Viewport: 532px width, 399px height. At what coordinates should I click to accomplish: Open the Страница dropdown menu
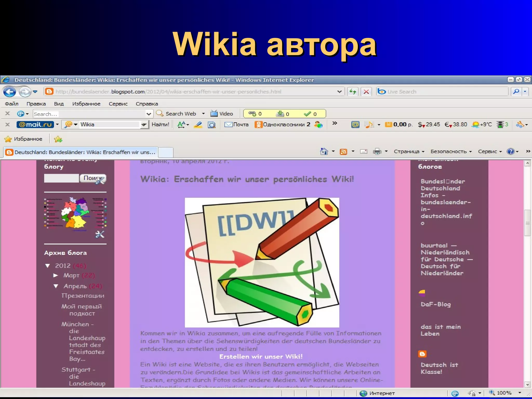coord(409,151)
